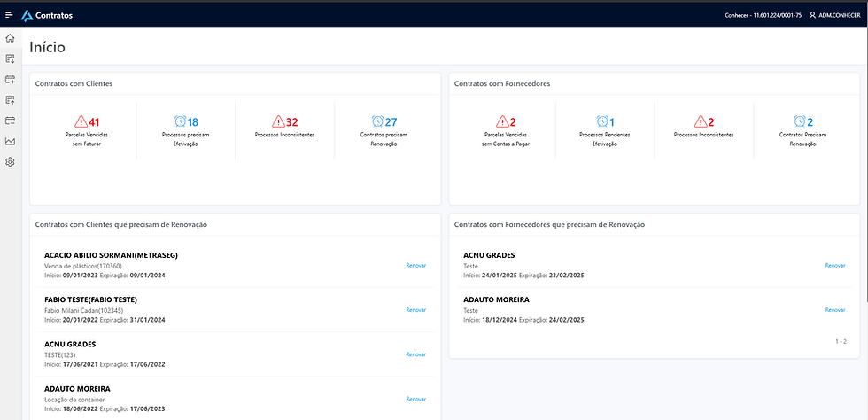Click the supplier Processos Inconsistentes label

[703, 135]
